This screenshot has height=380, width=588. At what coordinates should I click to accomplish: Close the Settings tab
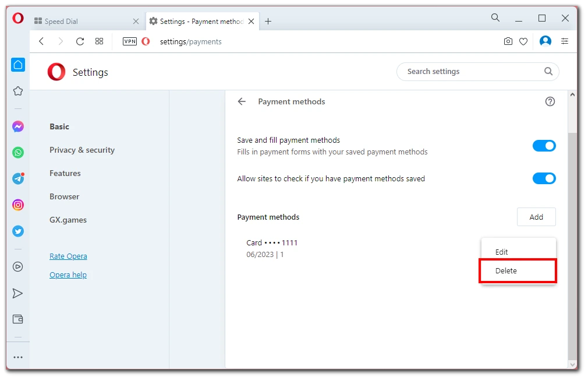(252, 22)
